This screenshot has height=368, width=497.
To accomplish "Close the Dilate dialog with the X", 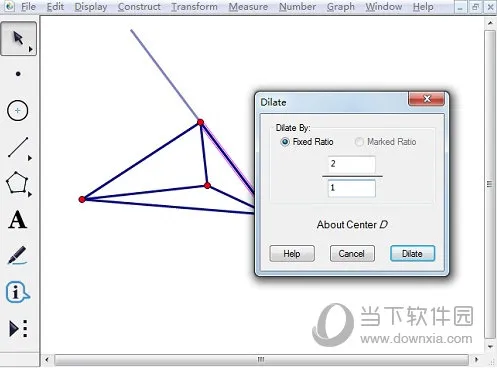I will point(427,99).
